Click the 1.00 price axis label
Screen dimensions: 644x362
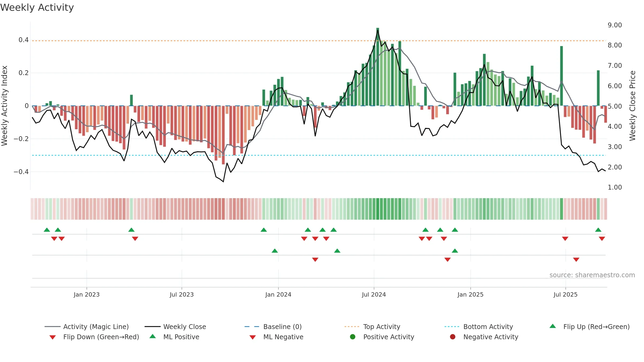[x=615, y=187]
